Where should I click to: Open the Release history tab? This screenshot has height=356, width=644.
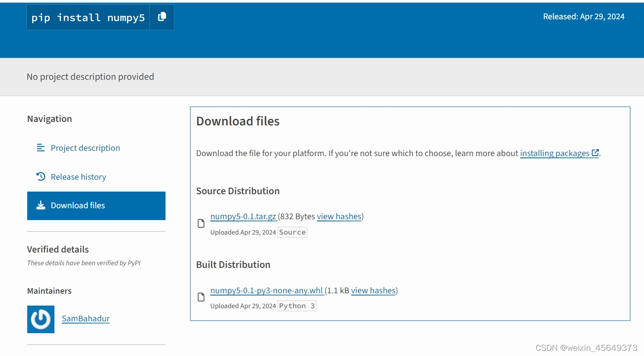coord(96,177)
